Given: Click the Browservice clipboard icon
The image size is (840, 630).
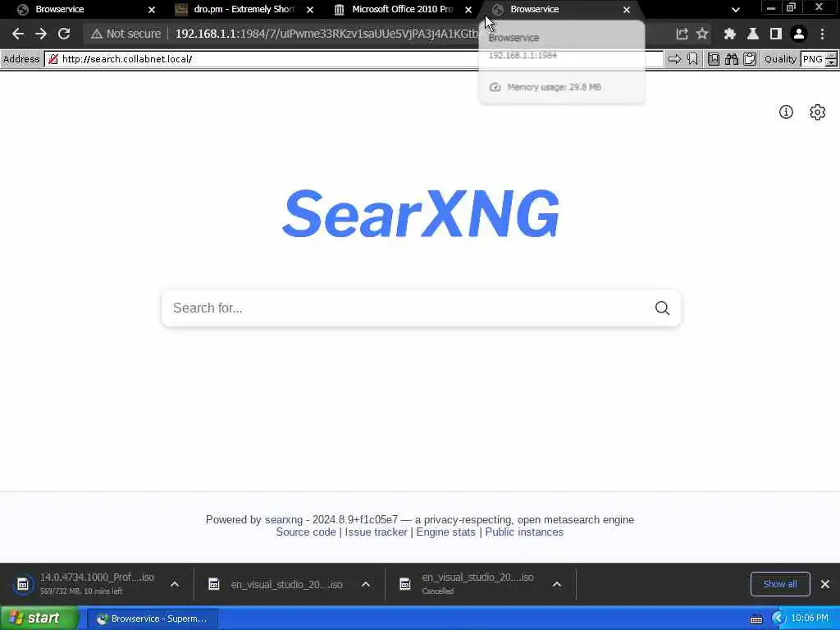Looking at the screenshot, I should (x=750, y=59).
